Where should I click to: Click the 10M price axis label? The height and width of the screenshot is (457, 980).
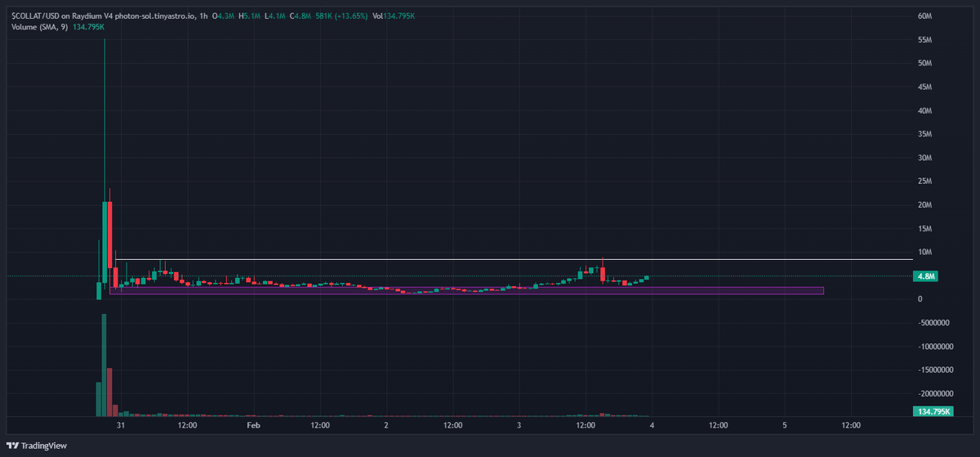pyautogui.click(x=925, y=252)
